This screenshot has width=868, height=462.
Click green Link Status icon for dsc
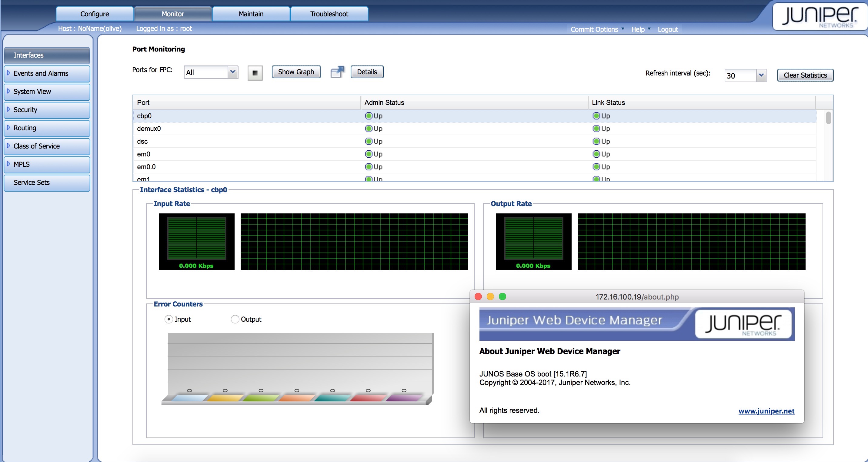[x=596, y=142]
